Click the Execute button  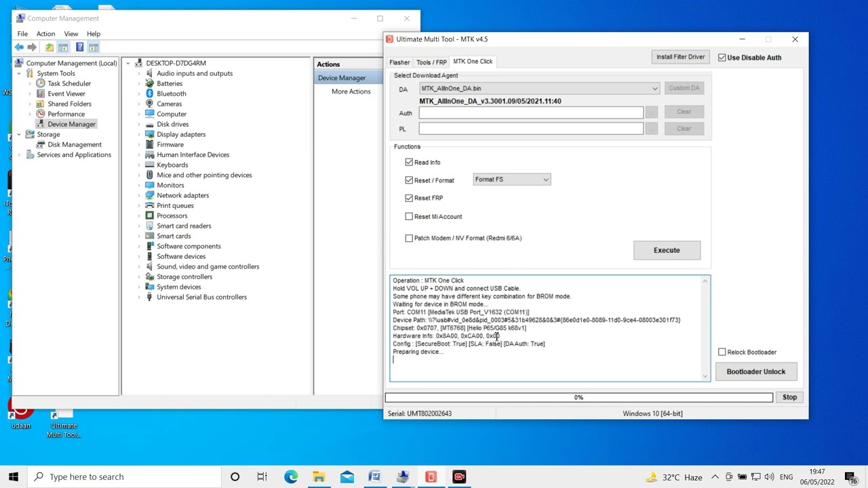click(x=667, y=250)
